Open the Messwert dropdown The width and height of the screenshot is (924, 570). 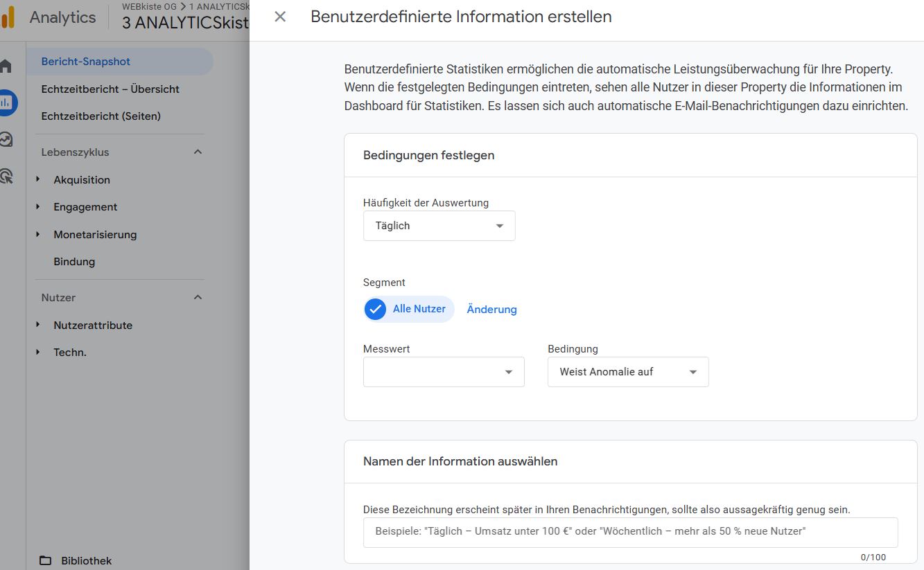(444, 372)
